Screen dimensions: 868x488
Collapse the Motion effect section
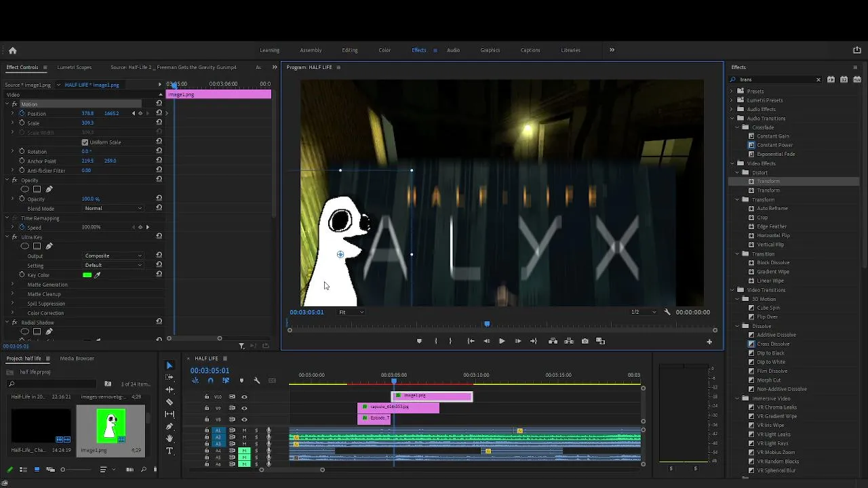pyautogui.click(x=7, y=104)
